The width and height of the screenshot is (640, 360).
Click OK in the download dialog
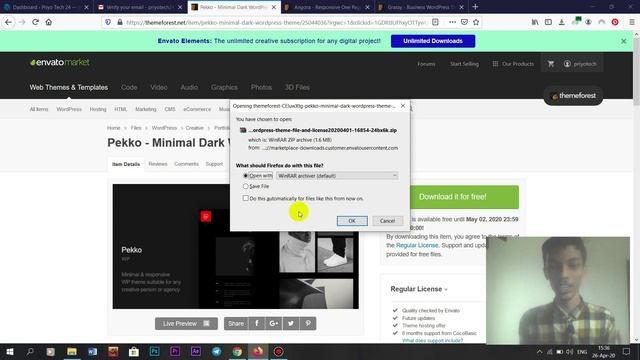(352, 221)
